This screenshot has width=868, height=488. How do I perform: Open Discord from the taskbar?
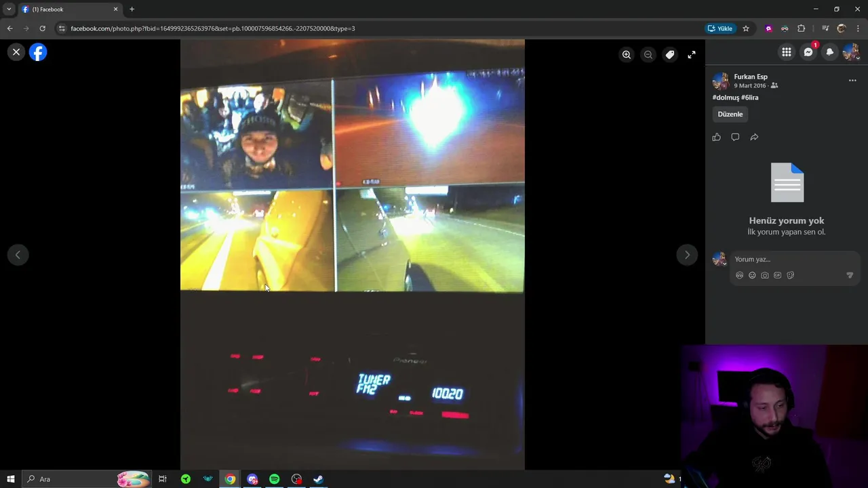252,479
